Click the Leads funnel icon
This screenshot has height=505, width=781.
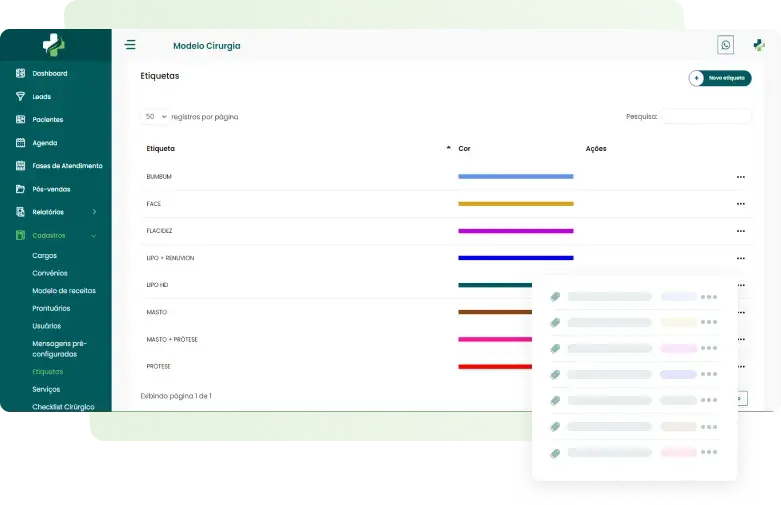point(21,97)
